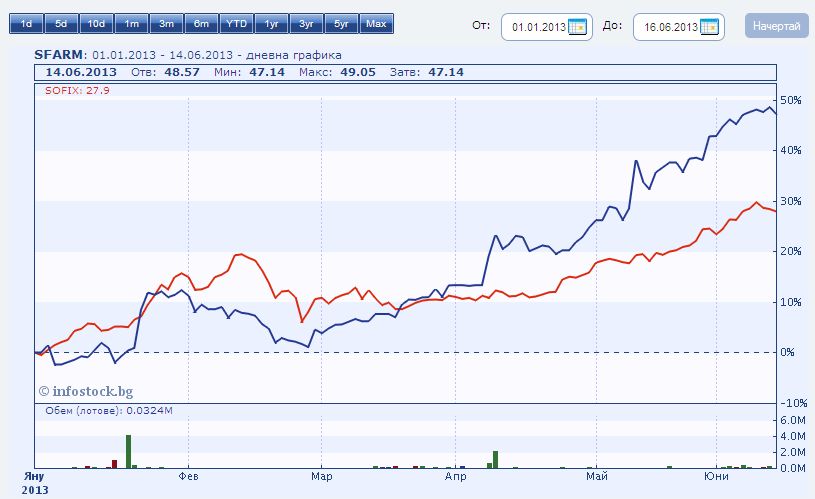Click the Отв: 48.57 opening value
Viewport: 815px width, 499px height.
(x=165, y=72)
